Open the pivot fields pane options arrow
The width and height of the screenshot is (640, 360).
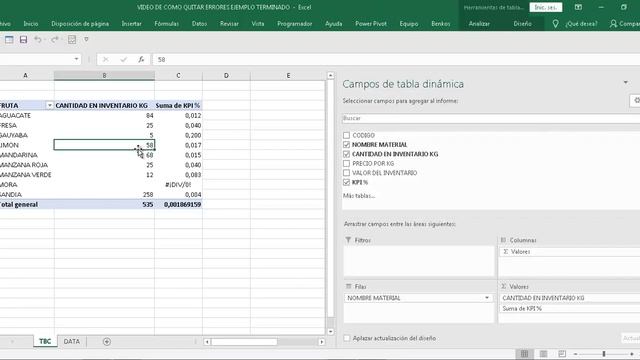click(x=625, y=82)
